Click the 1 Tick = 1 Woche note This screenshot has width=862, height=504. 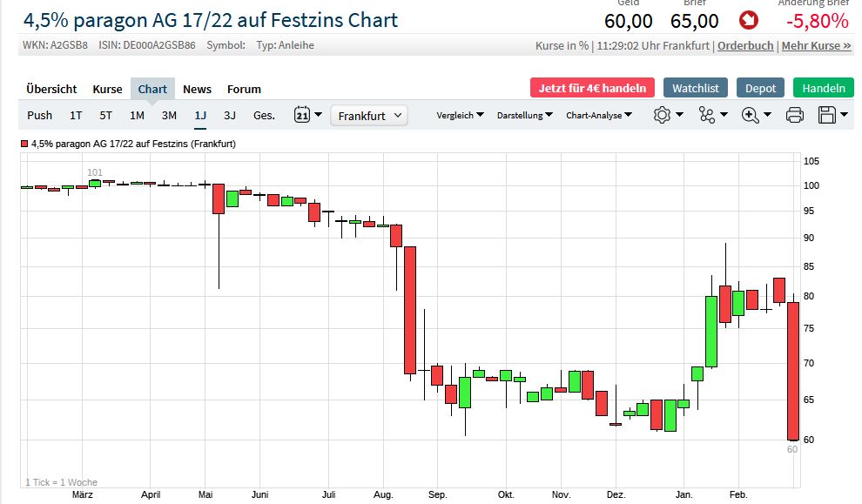click(x=61, y=482)
